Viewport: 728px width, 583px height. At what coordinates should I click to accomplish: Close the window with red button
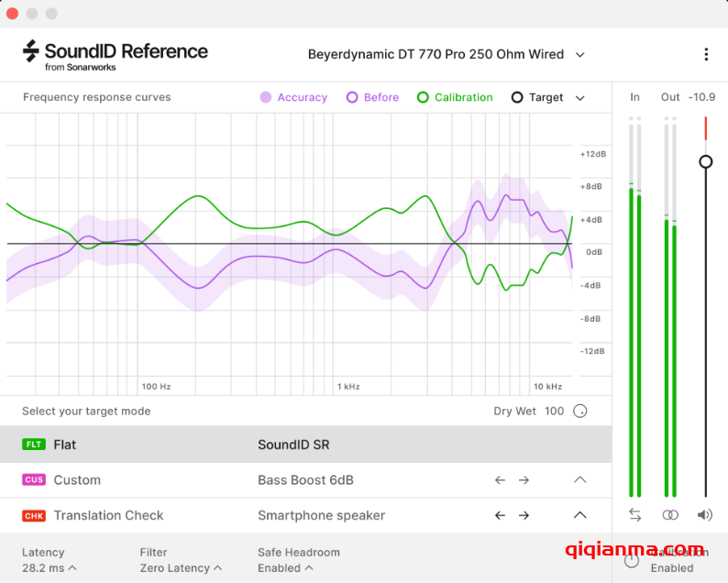tap(12, 14)
